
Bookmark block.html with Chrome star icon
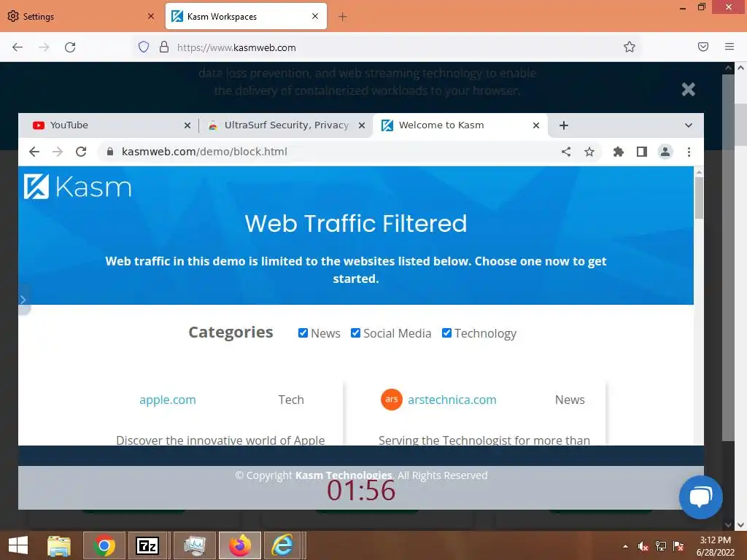(589, 152)
